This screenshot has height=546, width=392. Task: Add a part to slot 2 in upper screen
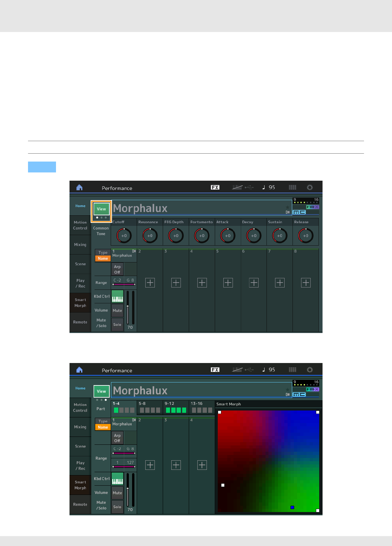pyautogui.click(x=150, y=283)
